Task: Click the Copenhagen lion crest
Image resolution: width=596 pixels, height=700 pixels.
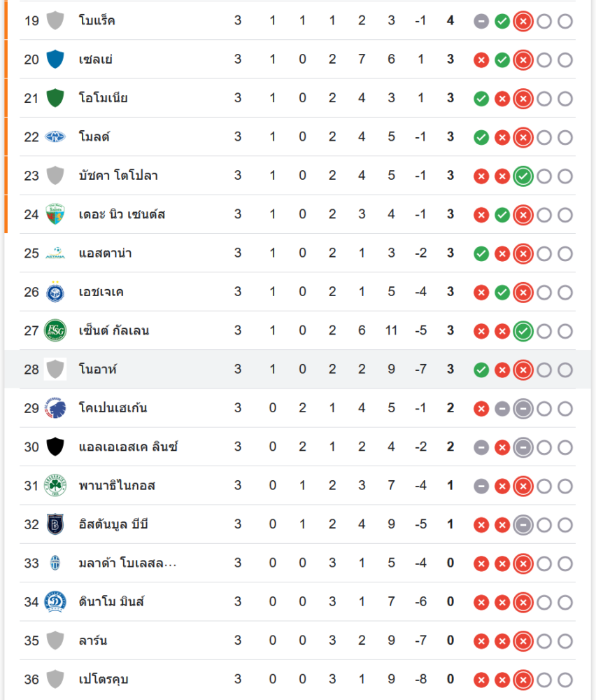Action: [55, 408]
